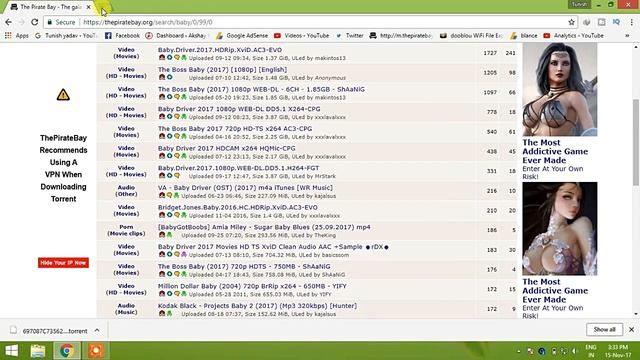640x360 pixels.
Task: Click orange recorder app in taskbar
Action: pos(96,351)
